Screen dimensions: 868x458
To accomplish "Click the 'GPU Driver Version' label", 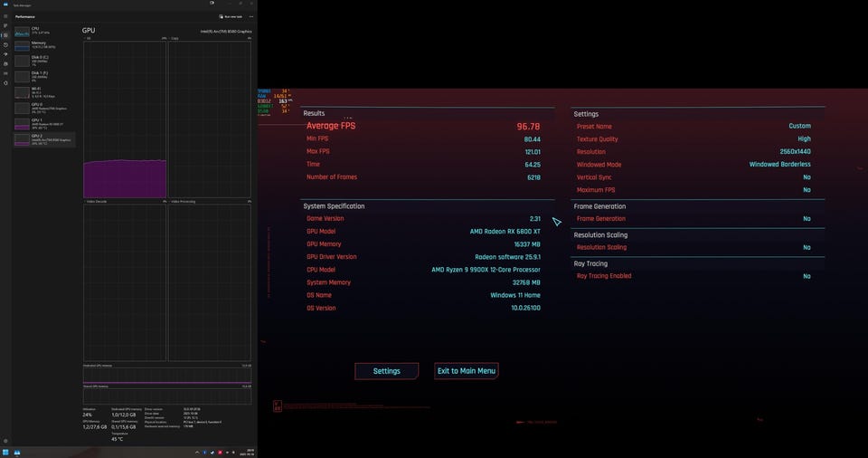I will coord(332,257).
